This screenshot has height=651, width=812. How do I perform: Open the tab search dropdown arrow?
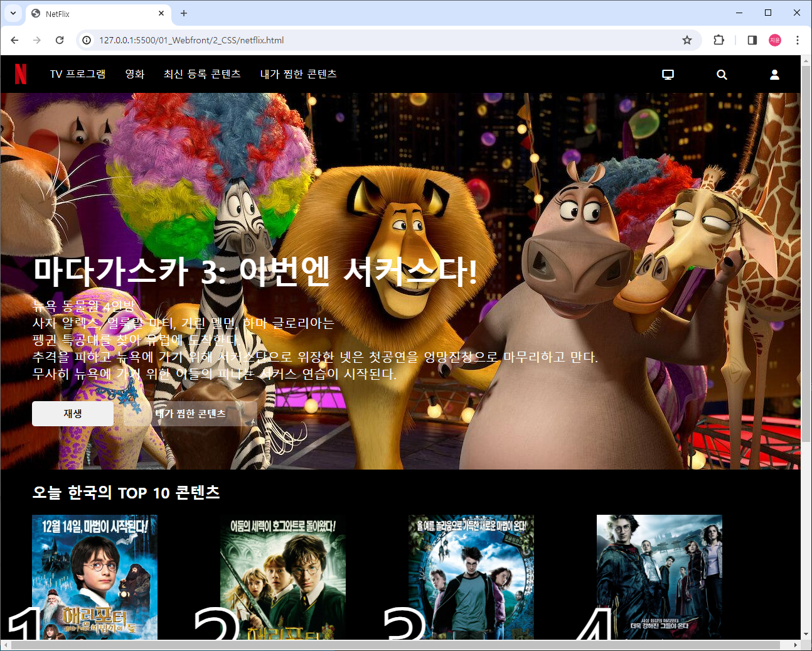tap(13, 13)
